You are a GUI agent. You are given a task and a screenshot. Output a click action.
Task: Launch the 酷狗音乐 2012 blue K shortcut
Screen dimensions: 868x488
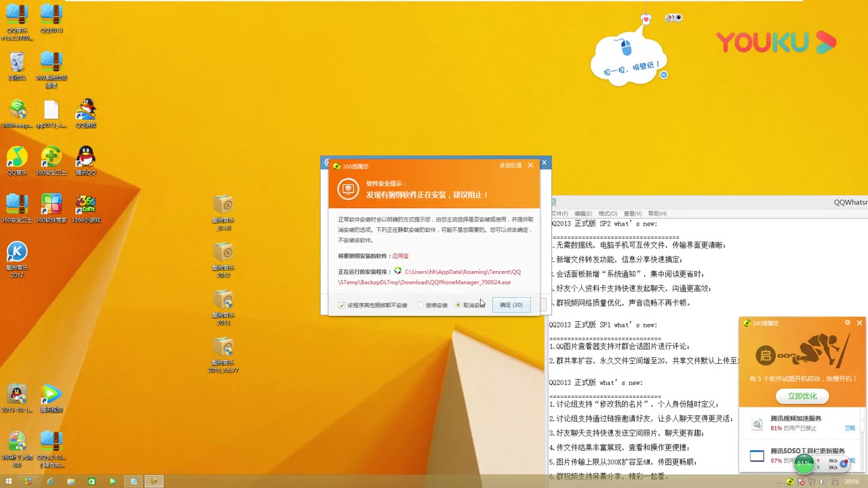[x=17, y=259]
